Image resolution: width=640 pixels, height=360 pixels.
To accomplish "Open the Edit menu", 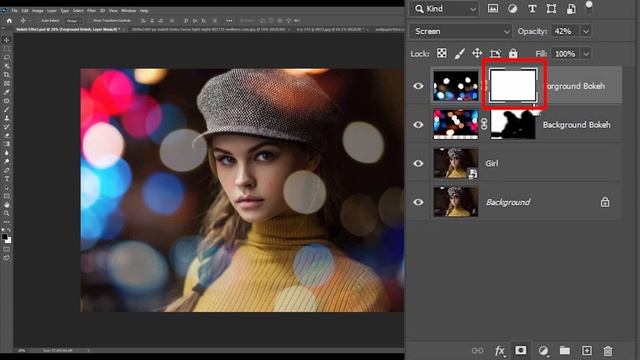I will pos(25,11).
